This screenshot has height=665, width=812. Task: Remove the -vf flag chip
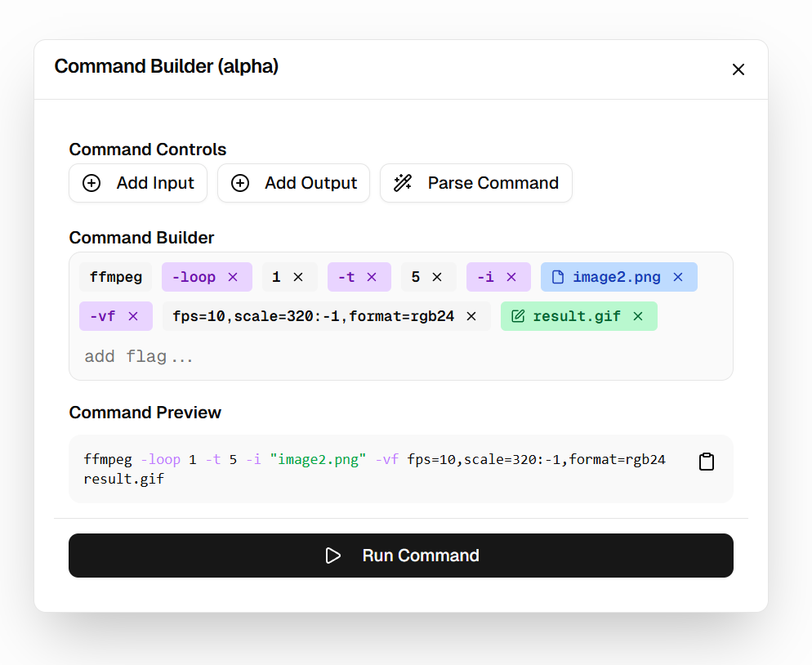pyautogui.click(x=133, y=317)
